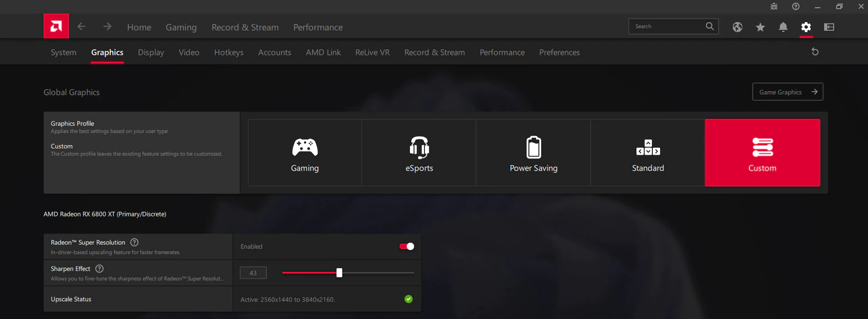
Task: Switch to the System tab
Action: click(64, 52)
